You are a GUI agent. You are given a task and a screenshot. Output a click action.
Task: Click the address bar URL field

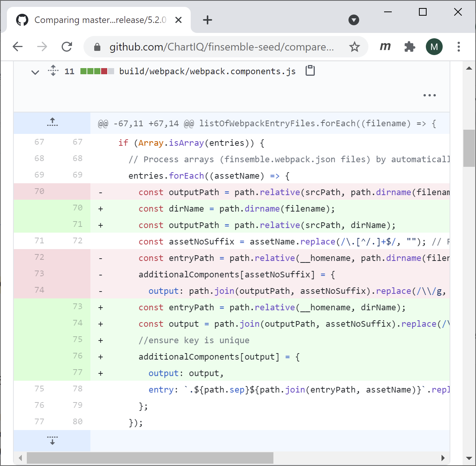click(x=221, y=47)
